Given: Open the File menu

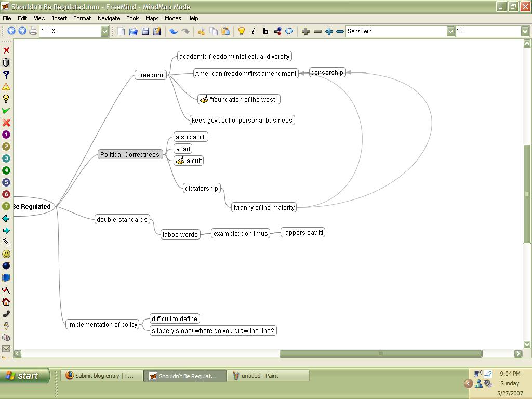Looking at the screenshot, I should (7, 18).
